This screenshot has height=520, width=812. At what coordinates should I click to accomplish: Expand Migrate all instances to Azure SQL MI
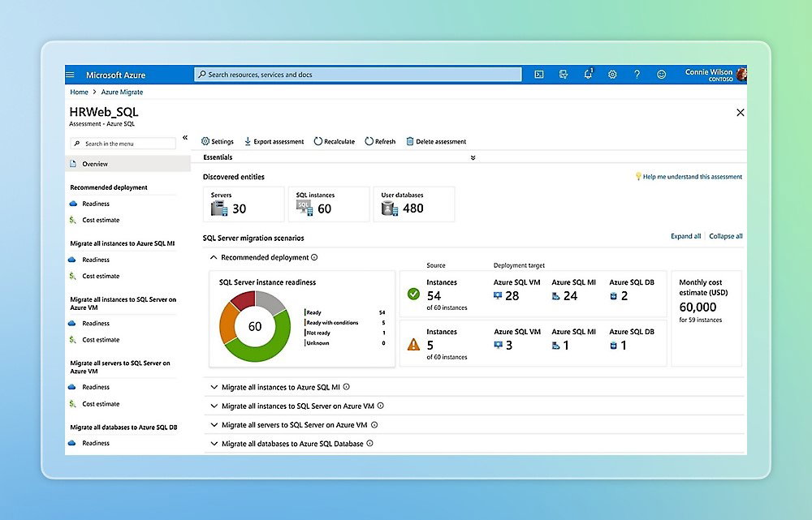(x=214, y=387)
